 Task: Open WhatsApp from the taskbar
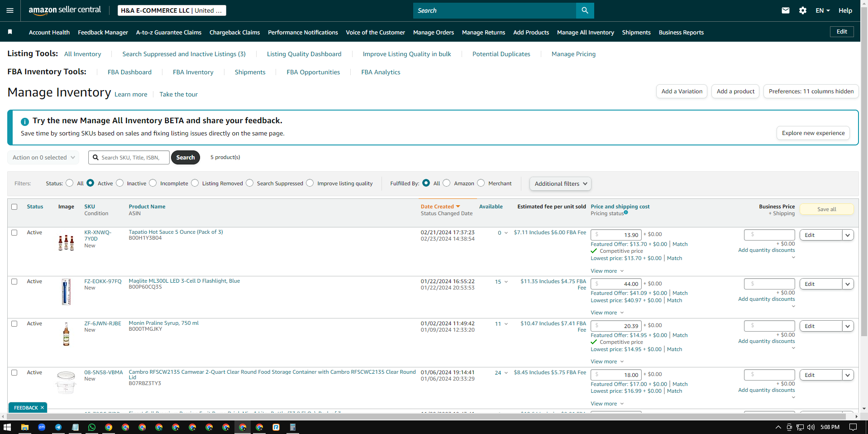coord(92,427)
